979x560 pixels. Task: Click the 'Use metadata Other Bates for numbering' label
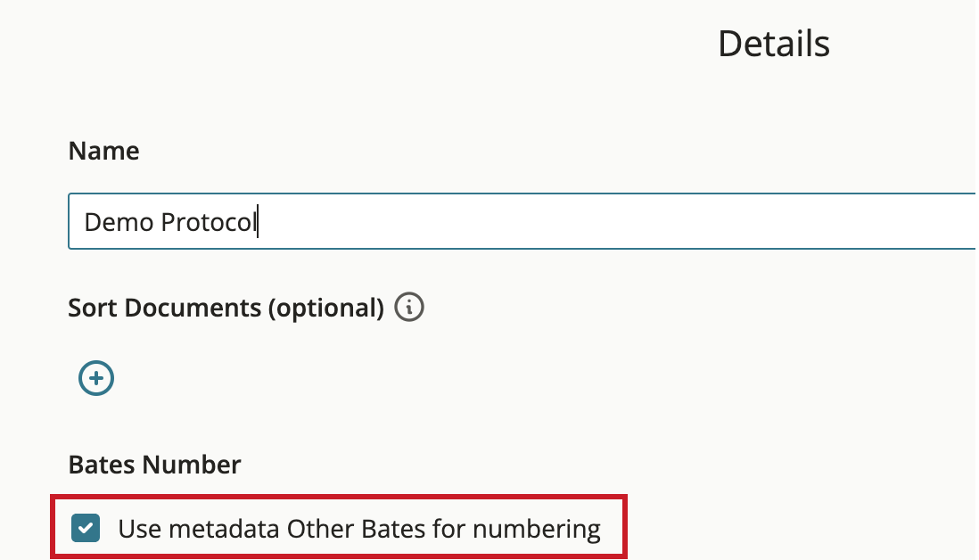(x=359, y=529)
